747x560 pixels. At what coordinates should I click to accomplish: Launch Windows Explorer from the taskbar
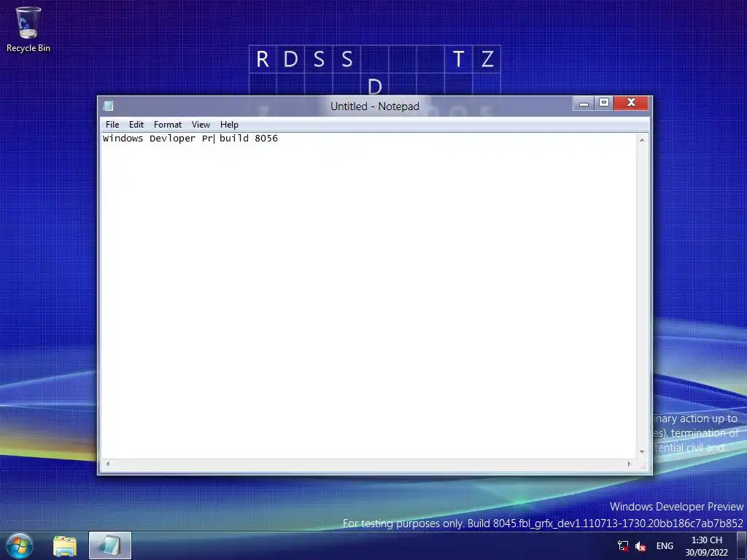click(65, 545)
